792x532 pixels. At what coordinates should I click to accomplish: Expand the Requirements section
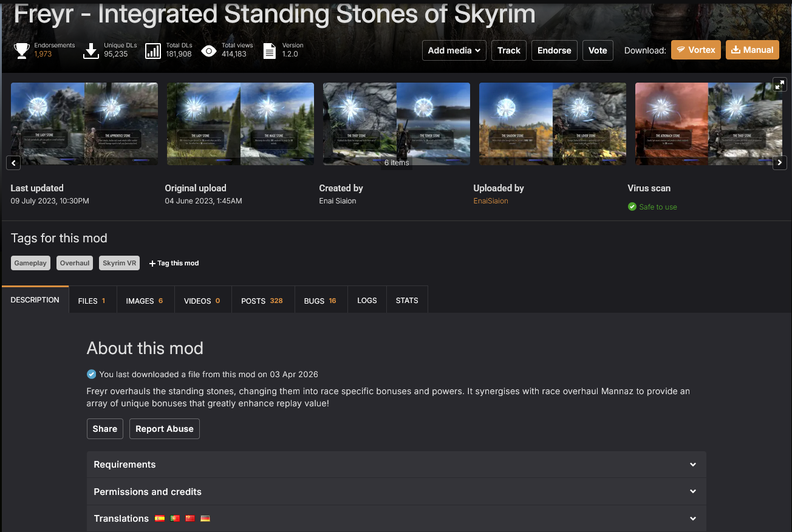(396, 465)
